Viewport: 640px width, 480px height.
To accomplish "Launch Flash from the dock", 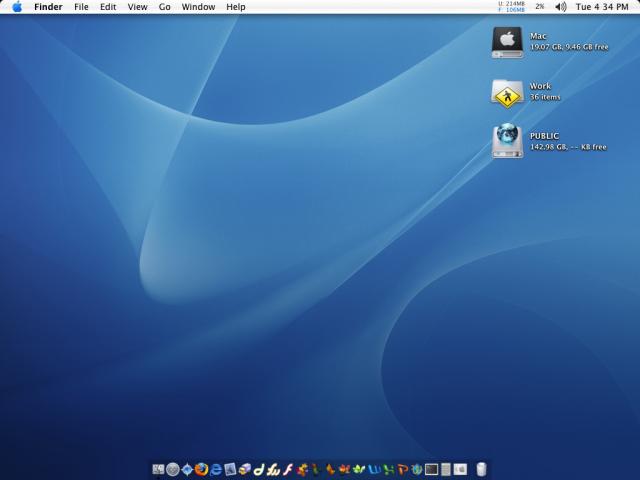I will (x=288, y=469).
